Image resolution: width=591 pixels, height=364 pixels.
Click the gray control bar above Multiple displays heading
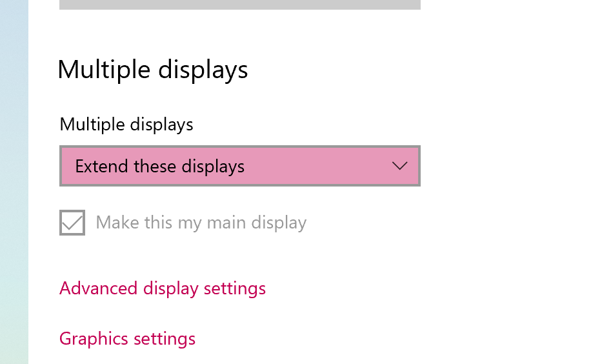[240, 5]
